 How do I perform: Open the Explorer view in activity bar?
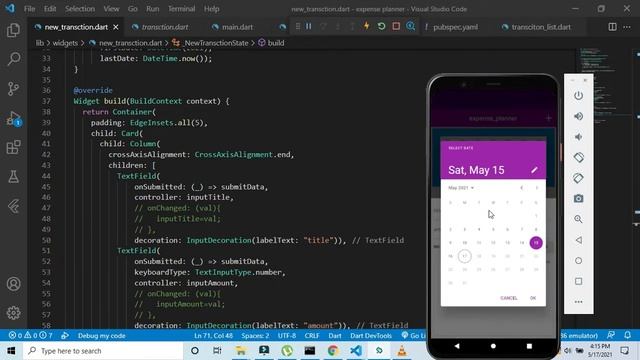pos(13,30)
